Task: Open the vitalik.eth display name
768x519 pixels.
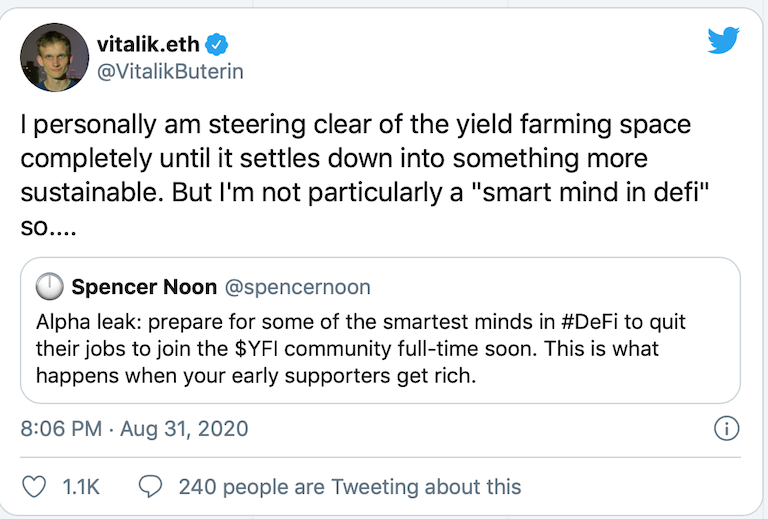Action: click(149, 44)
